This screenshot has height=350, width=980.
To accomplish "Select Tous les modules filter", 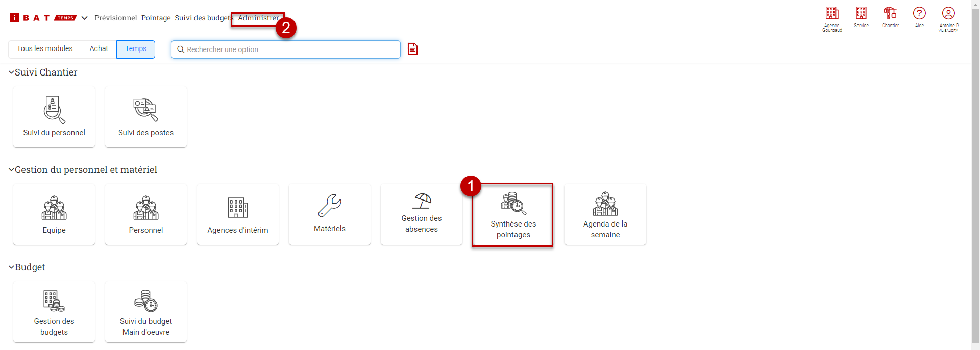I will click(x=45, y=49).
